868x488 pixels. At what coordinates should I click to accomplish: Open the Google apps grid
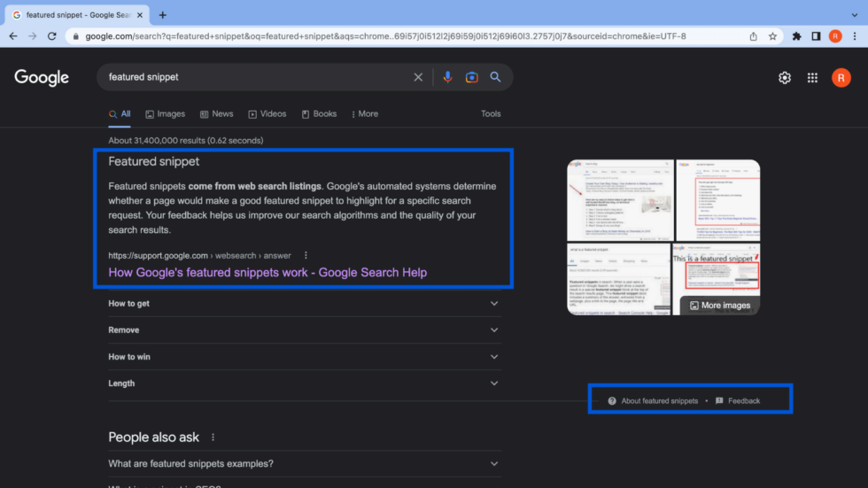pos(812,78)
